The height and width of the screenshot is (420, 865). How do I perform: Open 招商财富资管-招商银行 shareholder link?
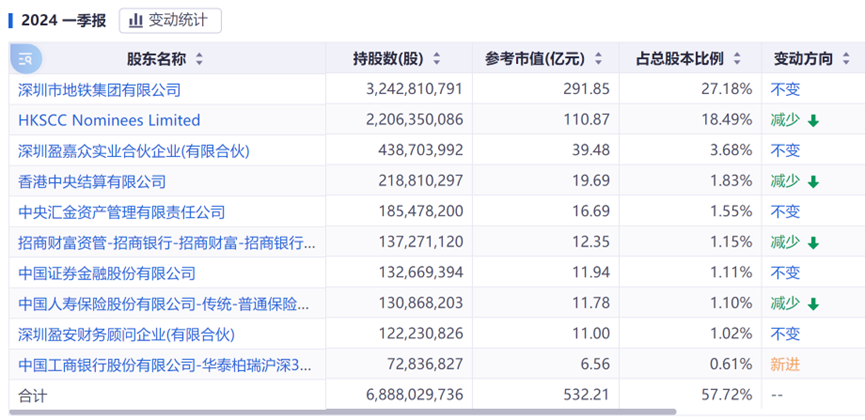click(167, 242)
